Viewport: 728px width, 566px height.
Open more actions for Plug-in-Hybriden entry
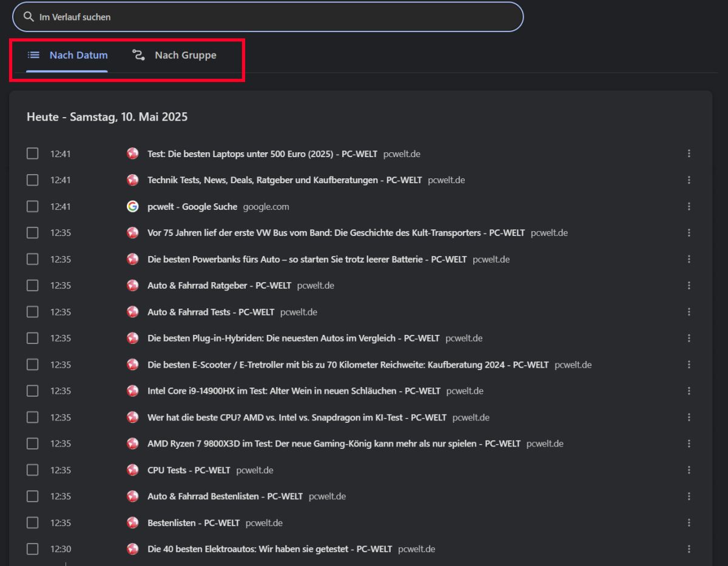(689, 338)
